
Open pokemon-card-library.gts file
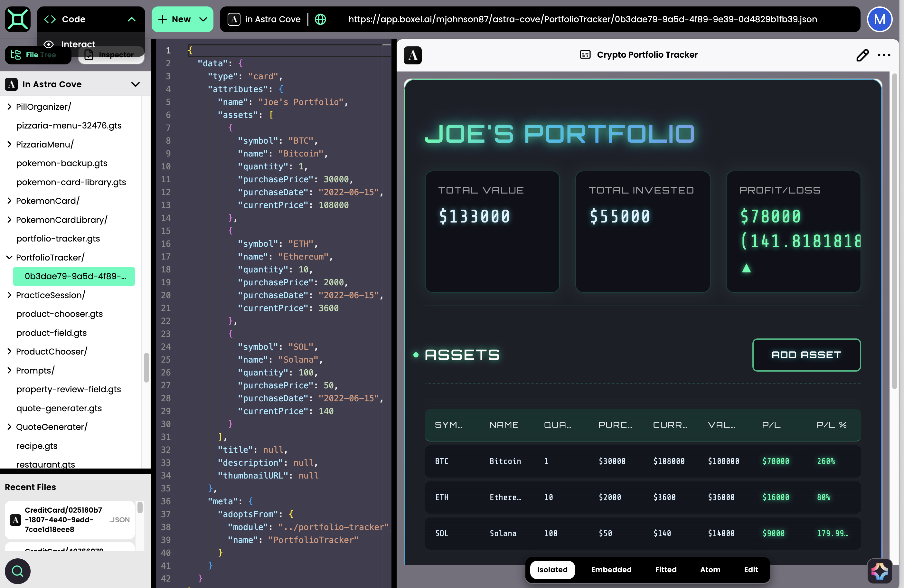click(71, 182)
